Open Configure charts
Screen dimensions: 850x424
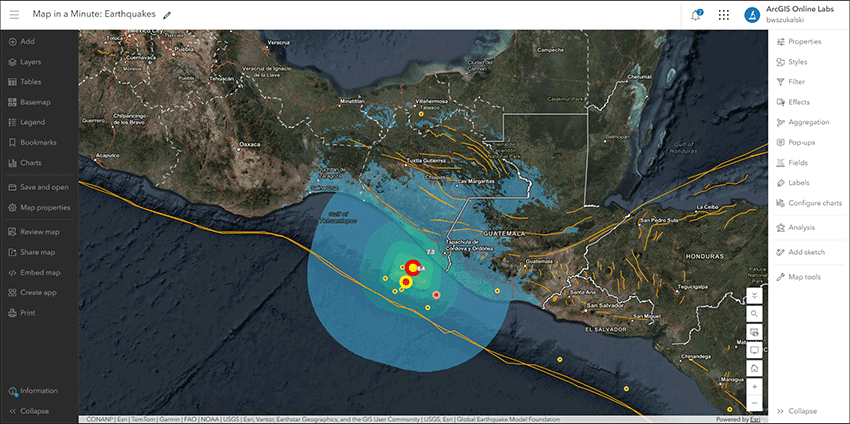809,203
